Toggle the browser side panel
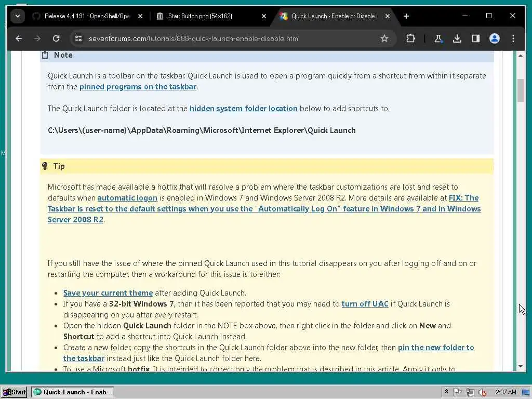The height and width of the screenshot is (399, 532). [x=476, y=38]
